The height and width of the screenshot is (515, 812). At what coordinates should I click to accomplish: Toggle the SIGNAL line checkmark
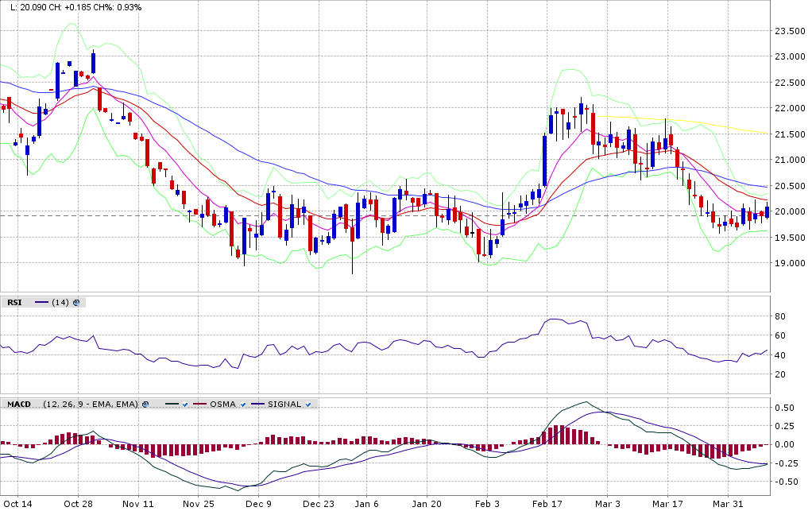308,405
